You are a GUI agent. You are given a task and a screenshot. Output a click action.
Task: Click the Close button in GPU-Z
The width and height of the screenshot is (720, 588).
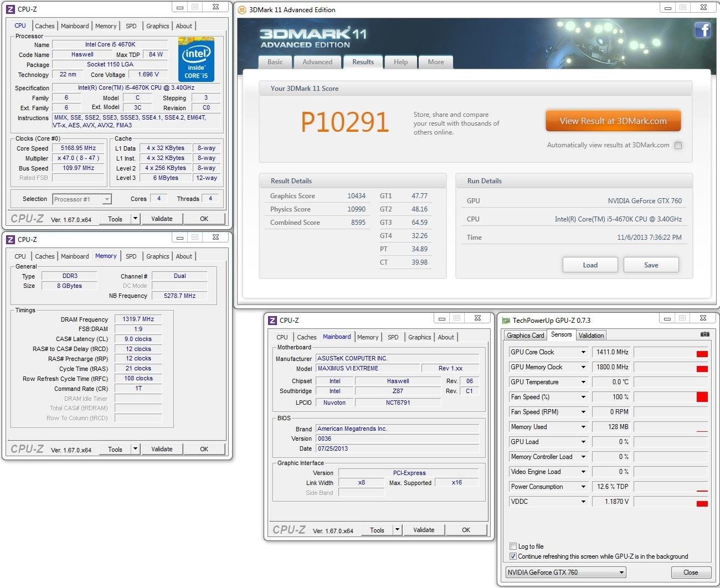tap(691, 572)
